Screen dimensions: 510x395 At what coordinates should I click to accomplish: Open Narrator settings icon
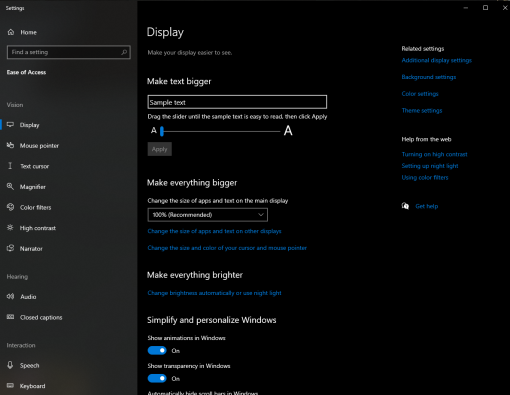(x=10, y=248)
